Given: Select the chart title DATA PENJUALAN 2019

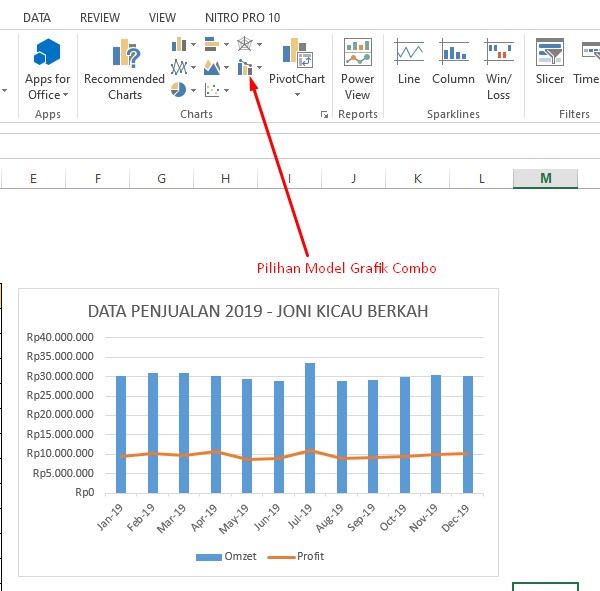Looking at the screenshot, I should tap(258, 311).
